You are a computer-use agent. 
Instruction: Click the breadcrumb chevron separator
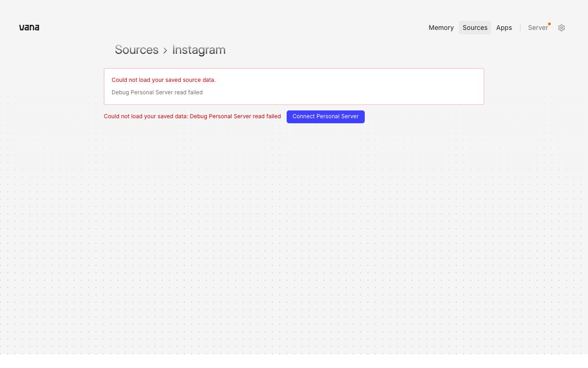(x=165, y=50)
